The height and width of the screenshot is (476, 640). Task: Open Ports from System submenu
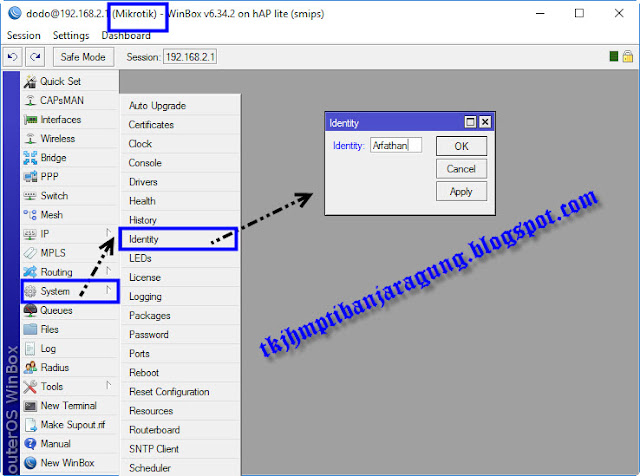coord(180,354)
